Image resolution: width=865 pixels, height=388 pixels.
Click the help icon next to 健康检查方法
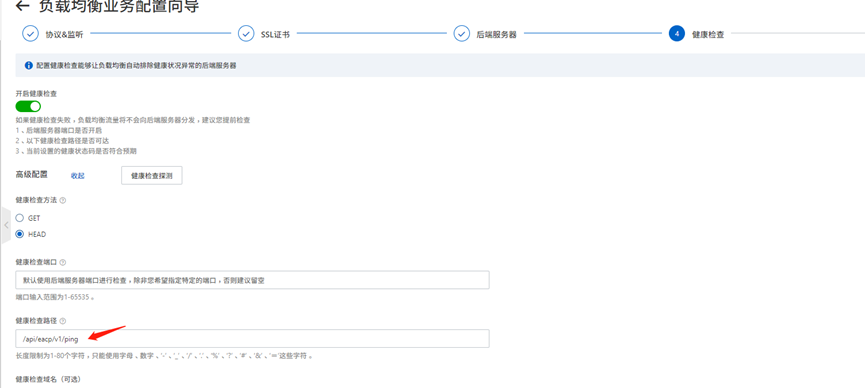click(62, 200)
